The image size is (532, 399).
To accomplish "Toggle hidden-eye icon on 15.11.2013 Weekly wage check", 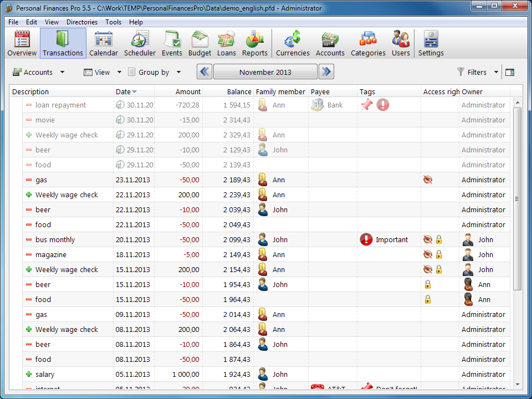I will 428,269.
